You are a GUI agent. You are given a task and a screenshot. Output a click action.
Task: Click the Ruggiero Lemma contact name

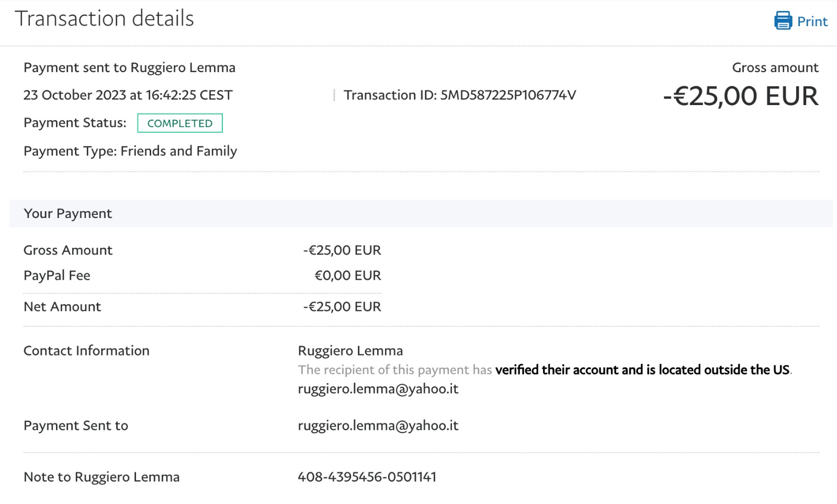tap(350, 351)
